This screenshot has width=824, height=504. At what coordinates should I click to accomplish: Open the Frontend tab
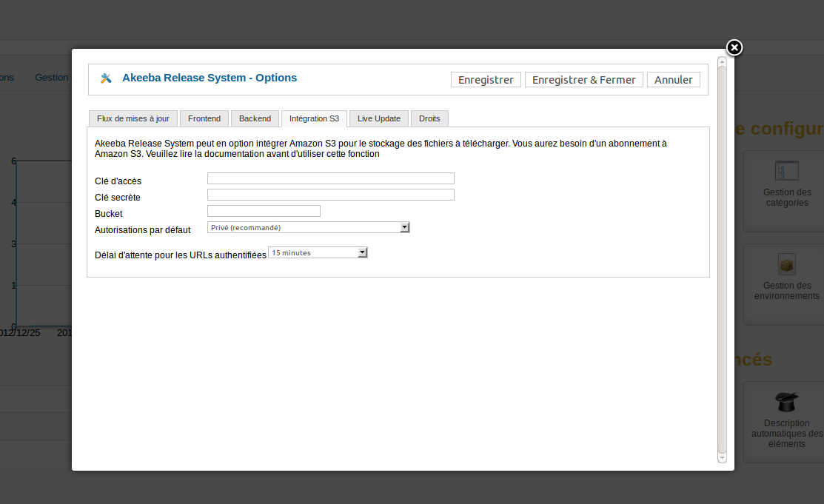pyautogui.click(x=204, y=118)
